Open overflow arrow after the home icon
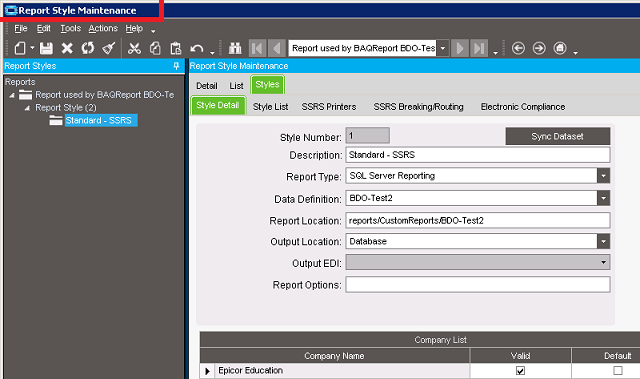This screenshot has width=640, height=379. [x=576, y=53]
